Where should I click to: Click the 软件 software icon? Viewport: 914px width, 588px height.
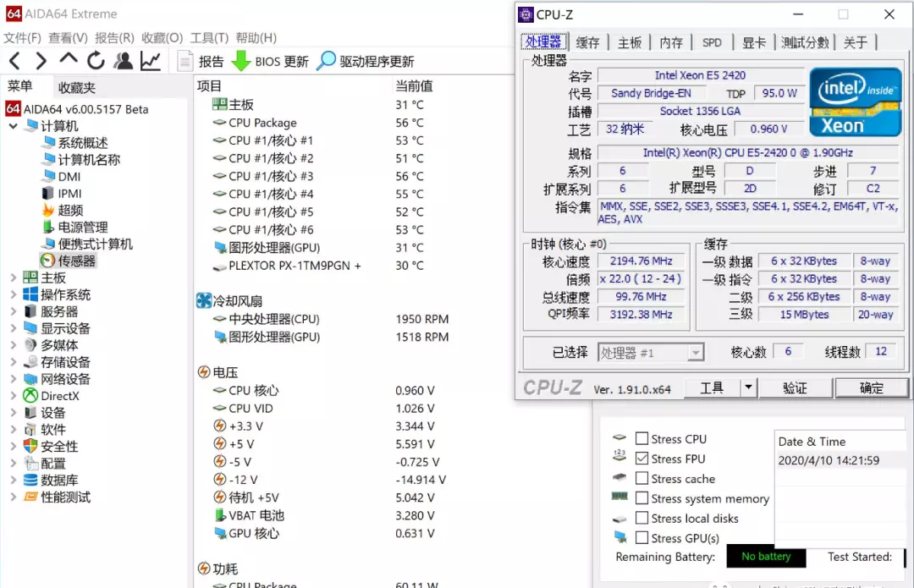(30, 430)
